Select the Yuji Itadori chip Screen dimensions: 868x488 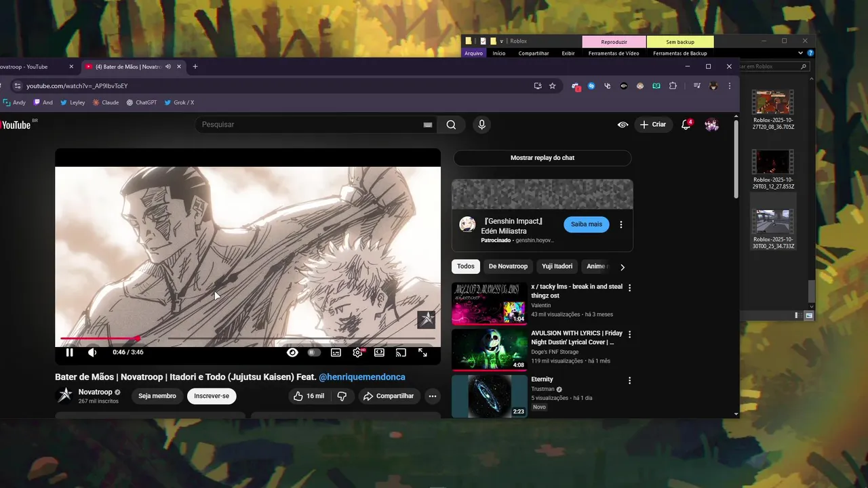(x=557, y=266)
